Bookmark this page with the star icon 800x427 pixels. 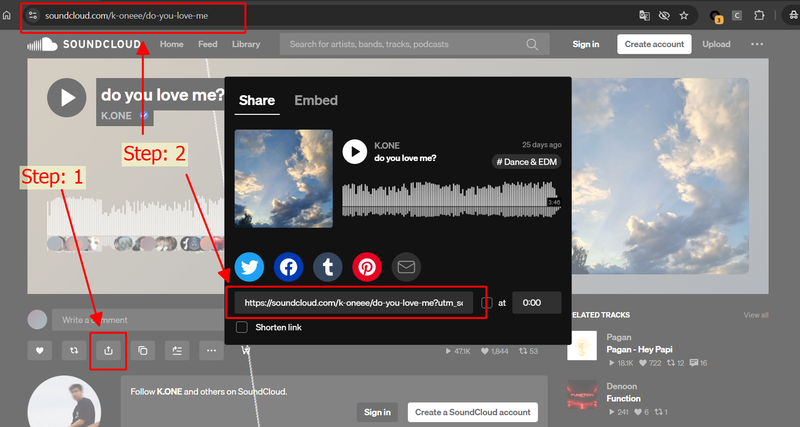pyautogui.click(x=684, y=15)
